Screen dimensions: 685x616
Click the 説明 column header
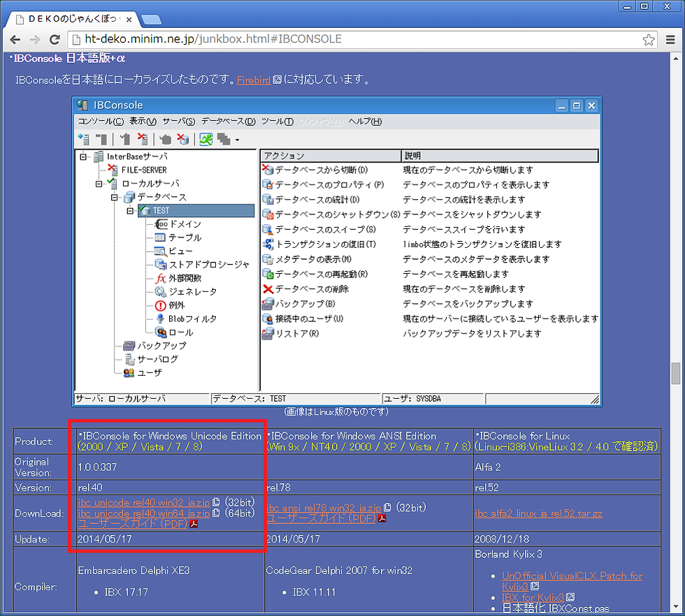pyautogui.click(x=499, y=156)
